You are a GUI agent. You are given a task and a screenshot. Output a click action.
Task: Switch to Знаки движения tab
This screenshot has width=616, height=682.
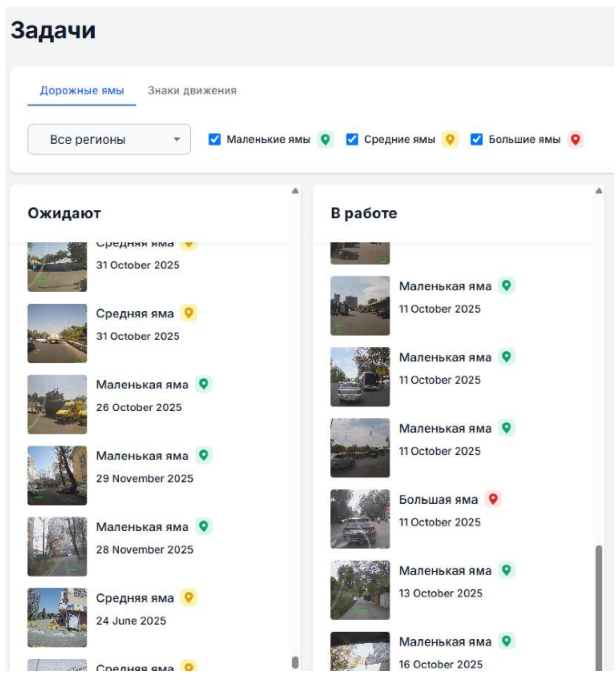coord(192,91)
